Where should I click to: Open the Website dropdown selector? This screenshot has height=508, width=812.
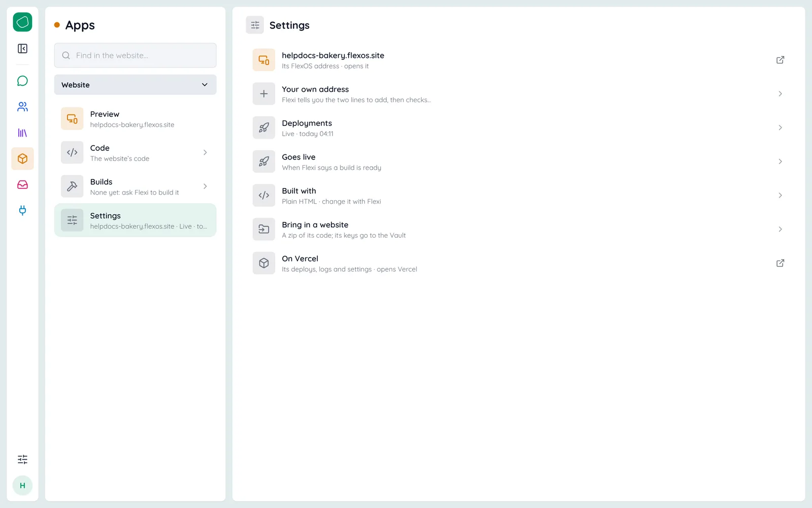pos(135,85)
